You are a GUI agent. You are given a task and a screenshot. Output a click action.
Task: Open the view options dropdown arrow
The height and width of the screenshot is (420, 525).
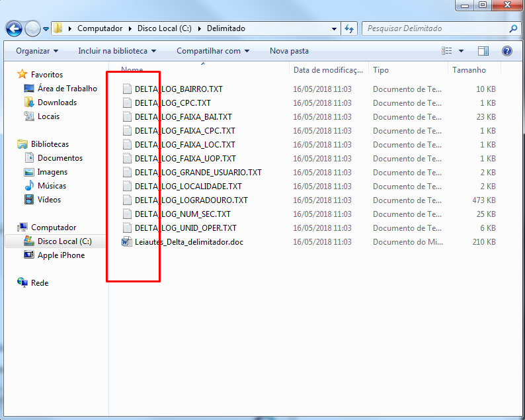[x=461, y=51]
